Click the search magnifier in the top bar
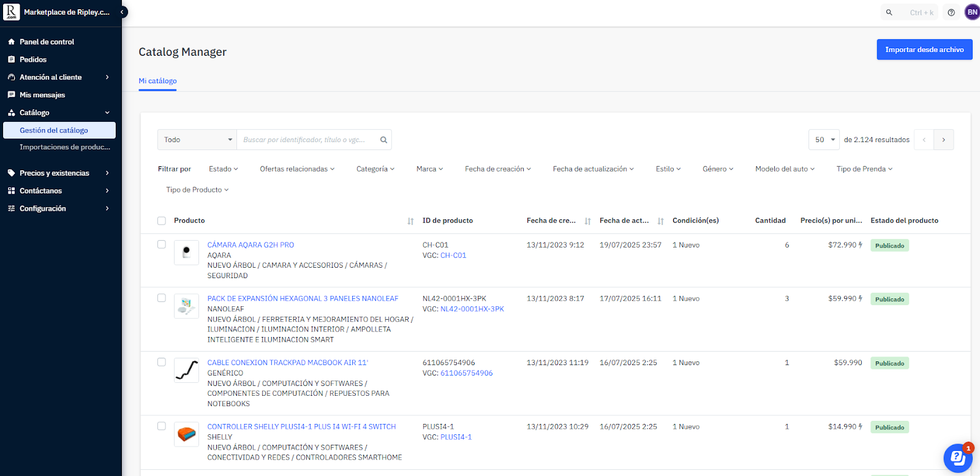Screen dimensions: 980x476 pos(889,12)
